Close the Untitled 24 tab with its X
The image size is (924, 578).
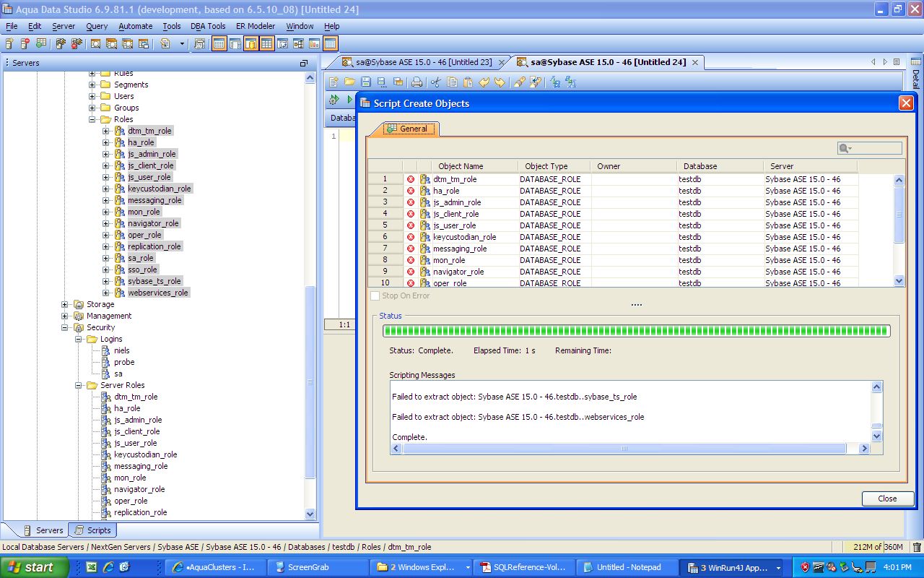[695, 63]
